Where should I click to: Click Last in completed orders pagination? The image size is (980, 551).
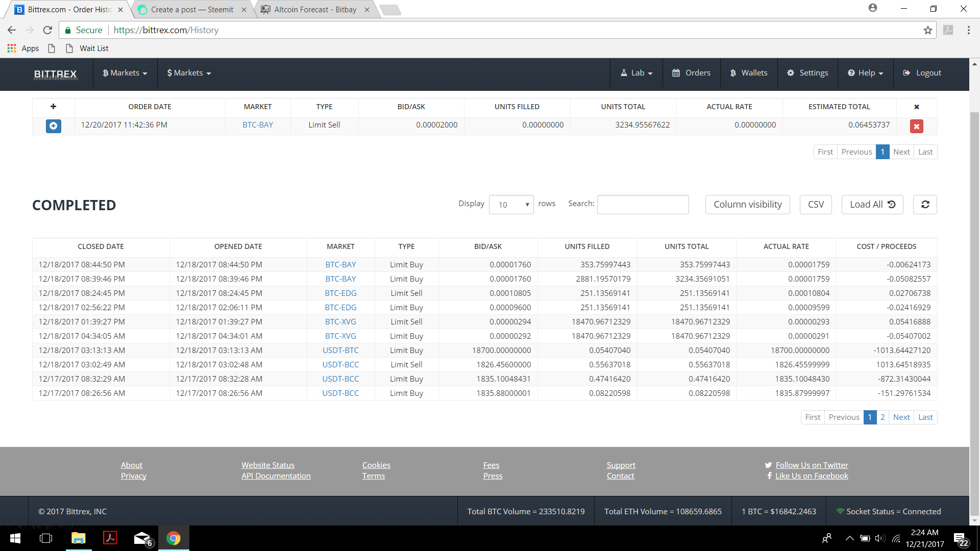click(925, 417)
